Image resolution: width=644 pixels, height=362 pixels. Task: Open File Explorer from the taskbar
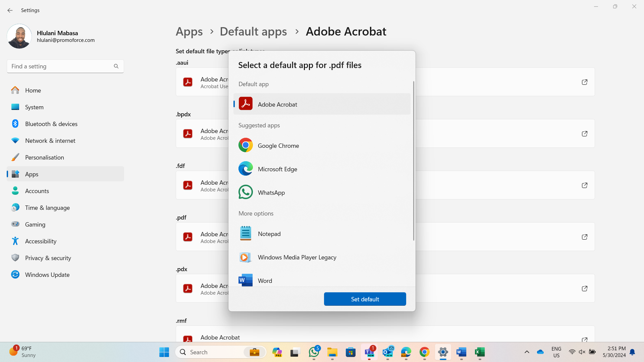tap(332, 352)
